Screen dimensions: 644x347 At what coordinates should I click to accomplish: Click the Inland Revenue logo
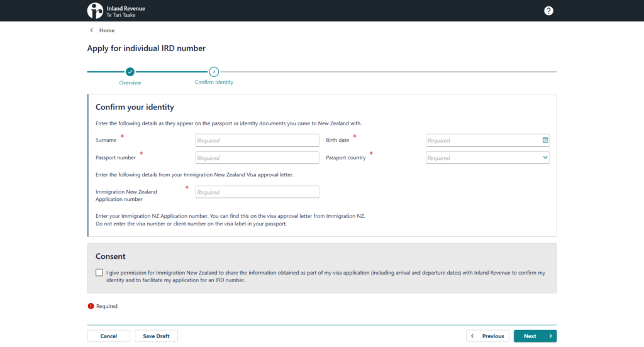(x=116, y=11)
